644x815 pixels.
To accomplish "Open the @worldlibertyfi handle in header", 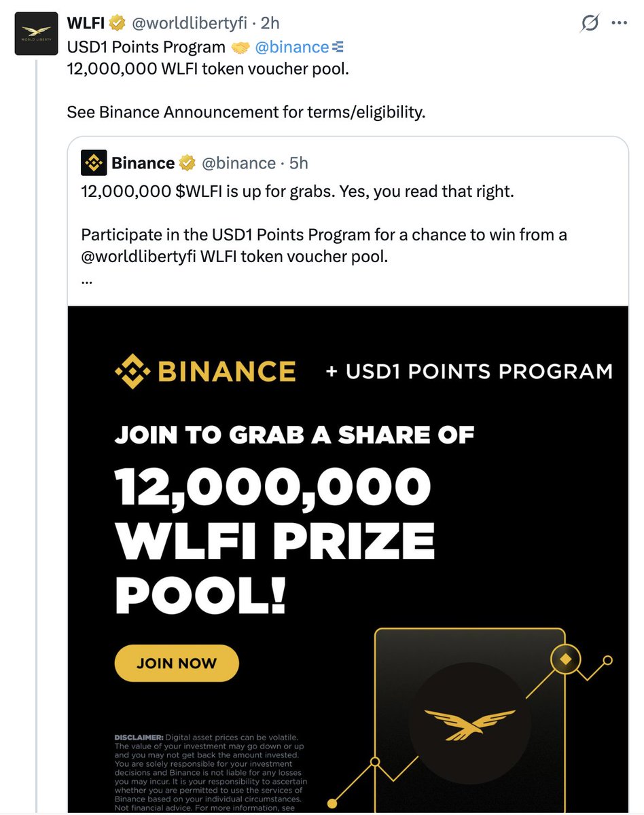I will tap(189, 23).
